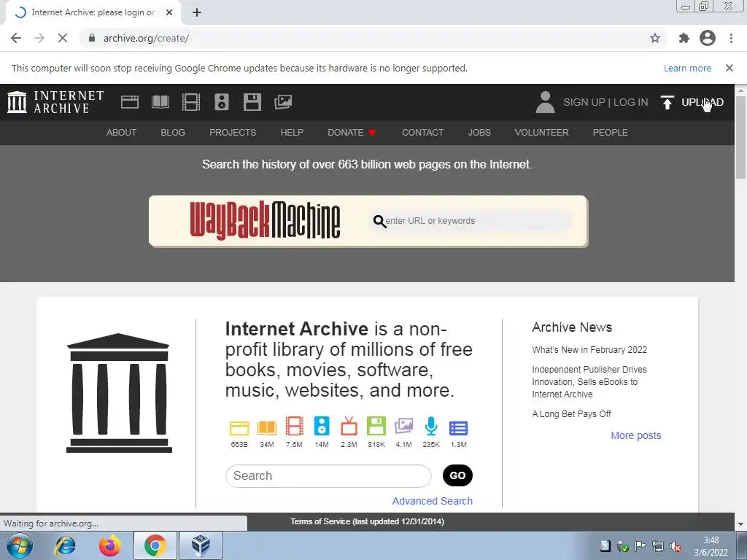Open the VOLUNTEER menu item
747x560 pixels.
542,133
